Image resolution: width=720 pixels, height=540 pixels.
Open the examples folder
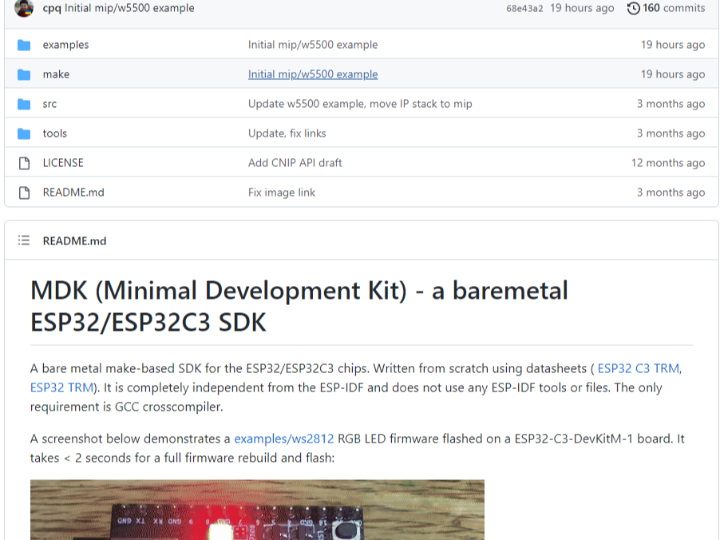(65, 45)
